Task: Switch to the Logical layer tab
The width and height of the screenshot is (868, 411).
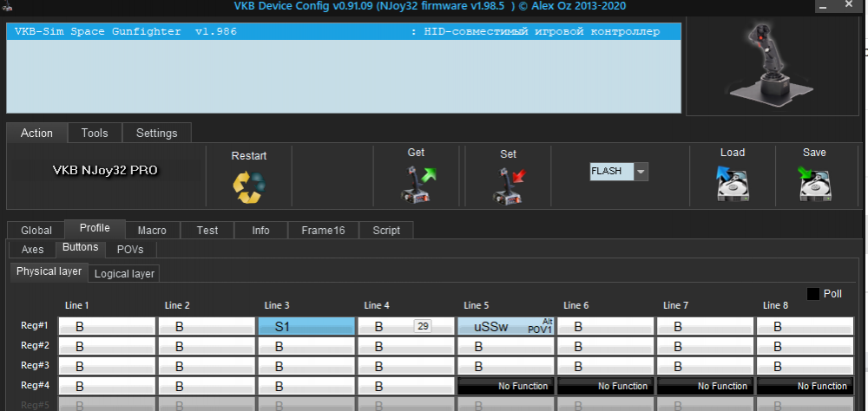Action: click(124, 274)
